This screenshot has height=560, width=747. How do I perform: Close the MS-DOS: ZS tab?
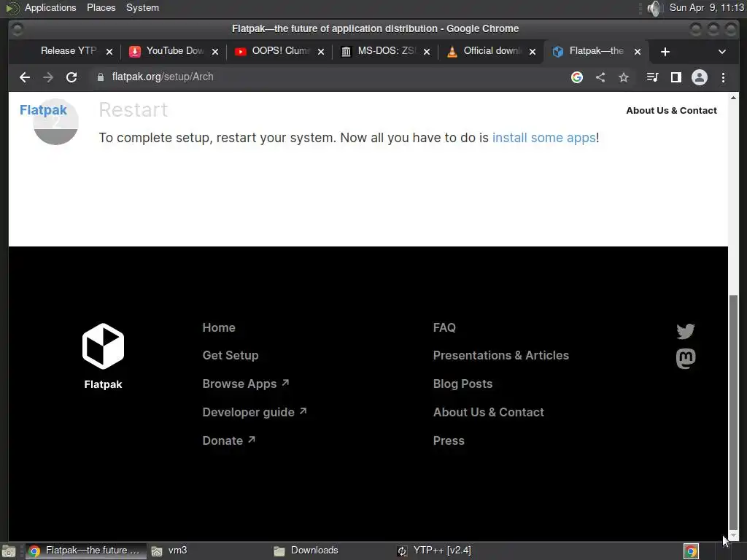426,52
